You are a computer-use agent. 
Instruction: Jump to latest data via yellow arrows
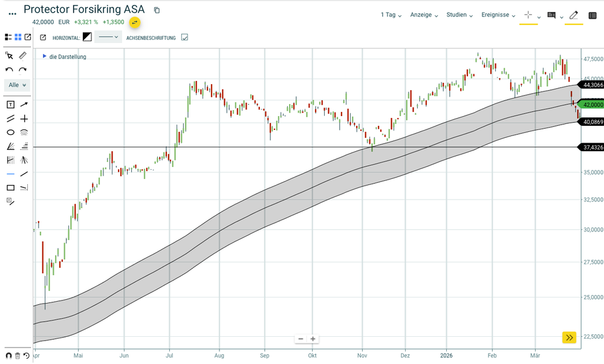(570, 338)
